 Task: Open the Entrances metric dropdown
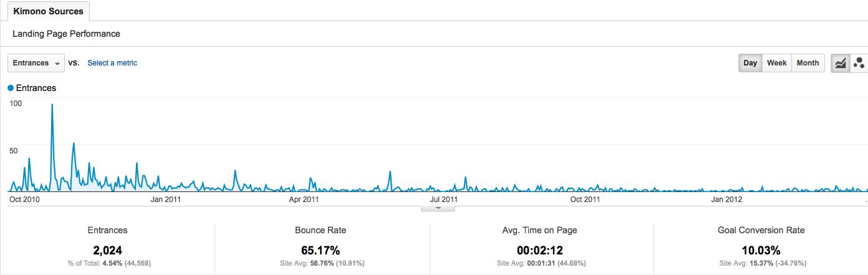pos(36,63)
